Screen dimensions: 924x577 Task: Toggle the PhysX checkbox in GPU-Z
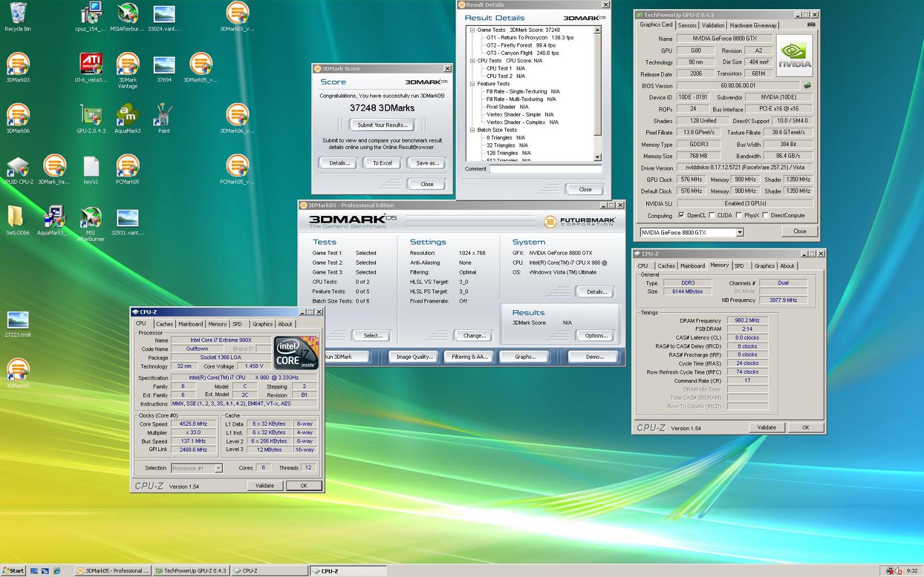tap(739, 215)
